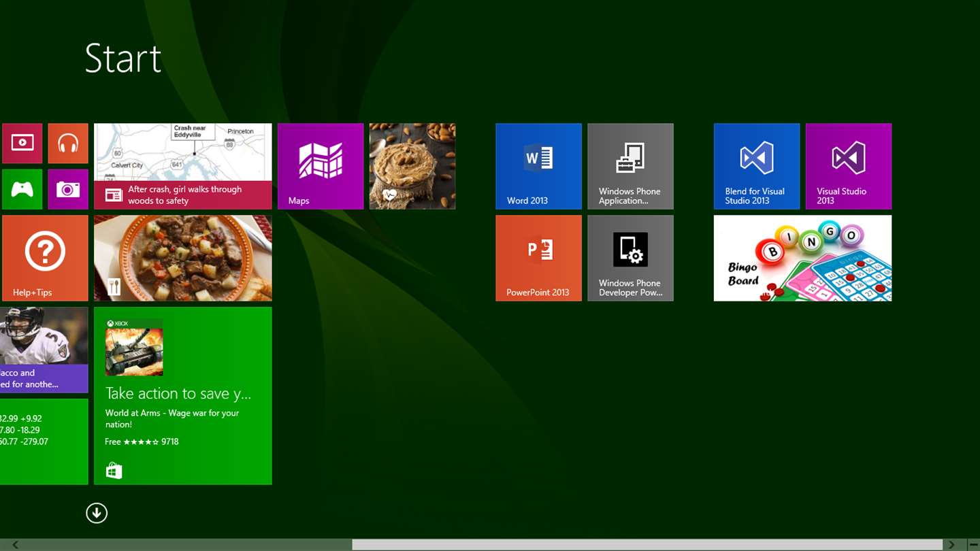Open the almond butter Health tile
The width and height of the screenshot is (980, 551).
pos(412,166)
